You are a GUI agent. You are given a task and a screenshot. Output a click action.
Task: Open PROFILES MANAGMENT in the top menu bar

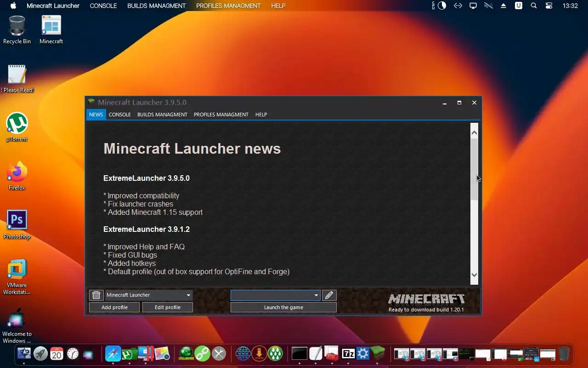(x=228, y=6)
